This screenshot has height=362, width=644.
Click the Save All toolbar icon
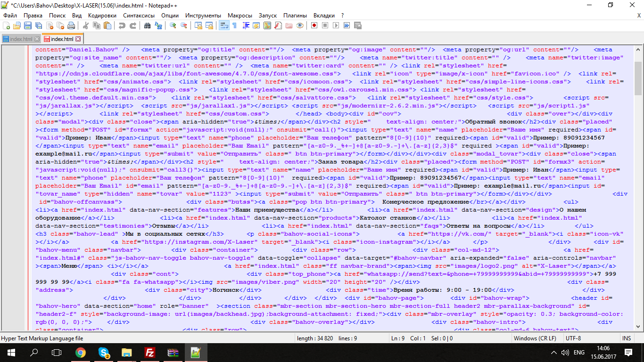click(x=39, y=25)
